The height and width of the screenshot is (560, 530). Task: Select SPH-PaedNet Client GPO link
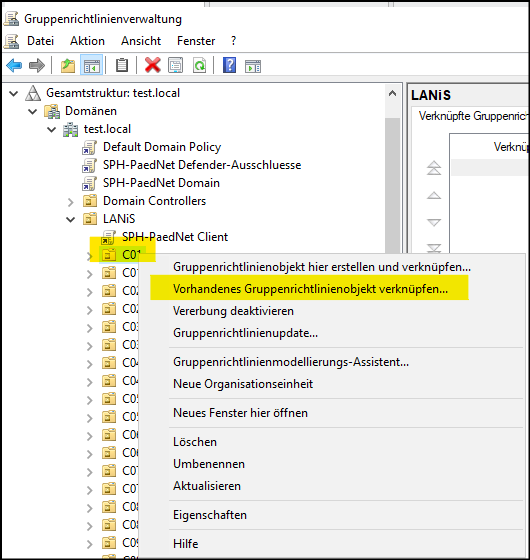[175, 237]
